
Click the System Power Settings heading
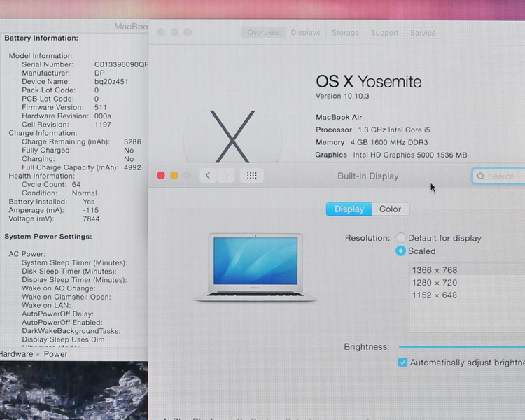(48, 237)
